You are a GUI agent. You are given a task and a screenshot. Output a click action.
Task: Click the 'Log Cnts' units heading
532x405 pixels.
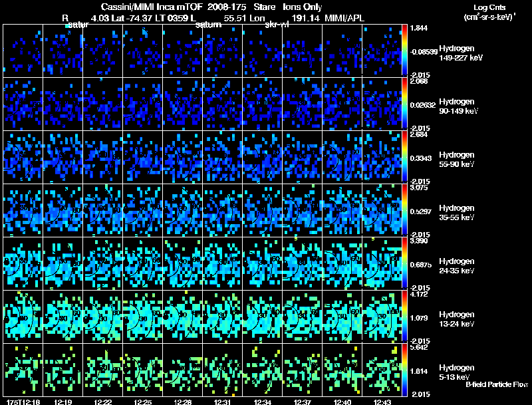489,7
